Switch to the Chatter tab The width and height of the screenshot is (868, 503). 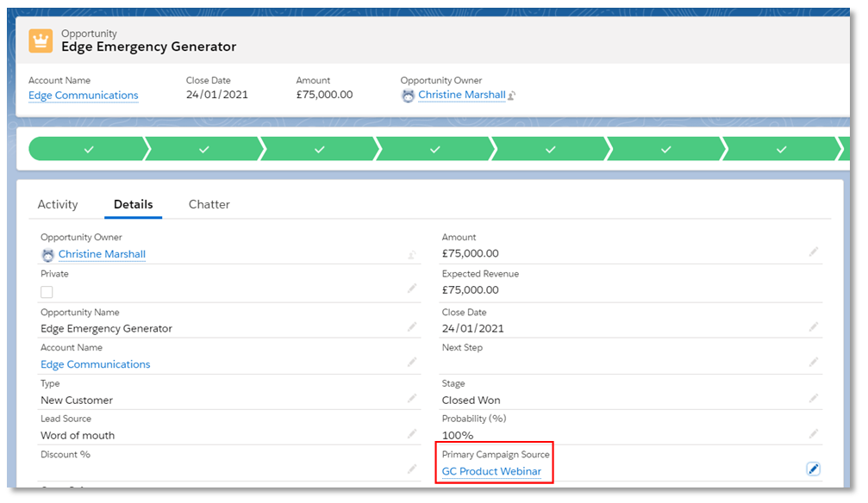tap(209, 204)
